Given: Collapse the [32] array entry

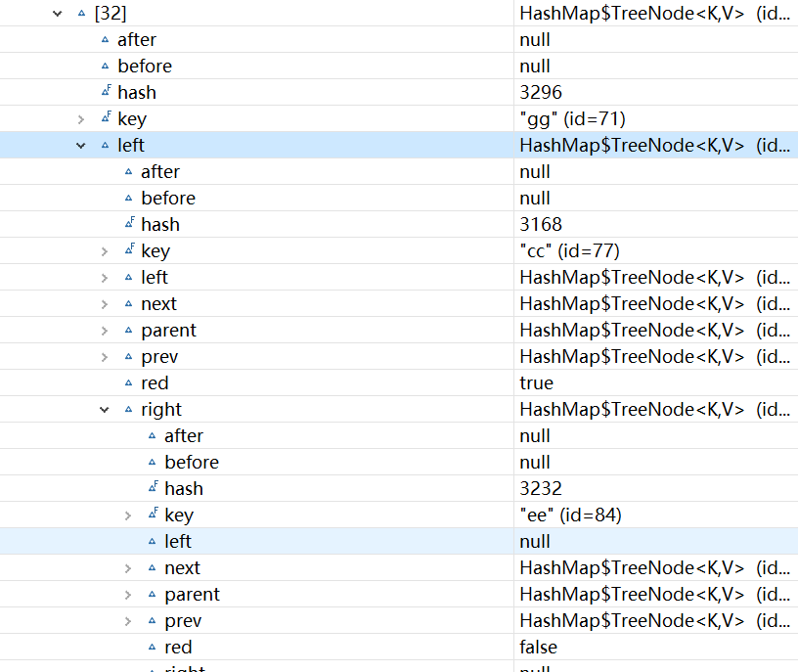Looking at the screenshot, I should [58, 14].
